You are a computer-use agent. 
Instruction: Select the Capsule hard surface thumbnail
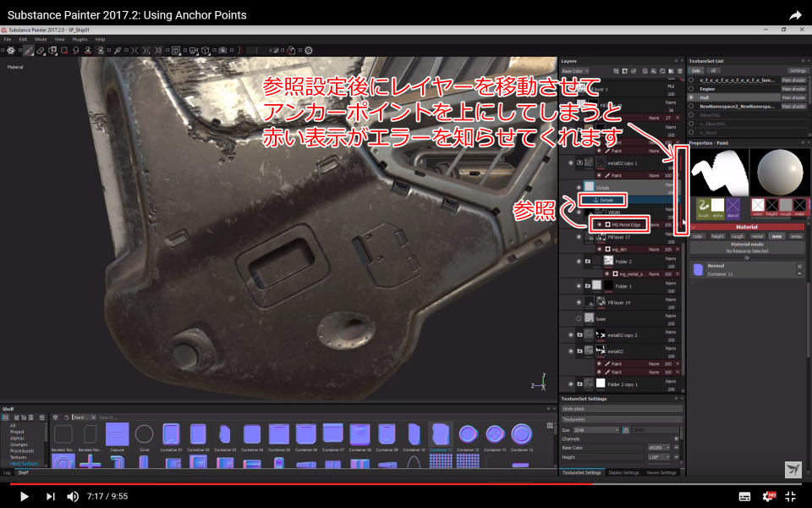coord(117,434)
